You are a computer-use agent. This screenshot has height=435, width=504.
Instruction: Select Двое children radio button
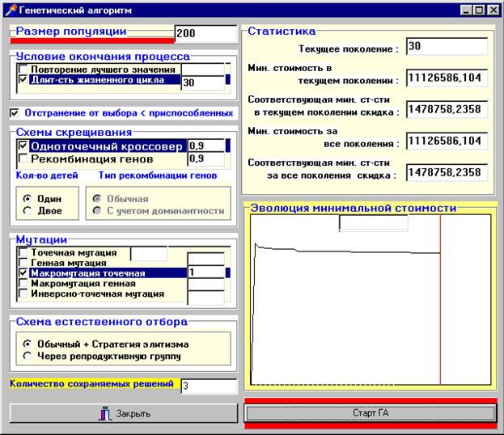coord(28,211)
